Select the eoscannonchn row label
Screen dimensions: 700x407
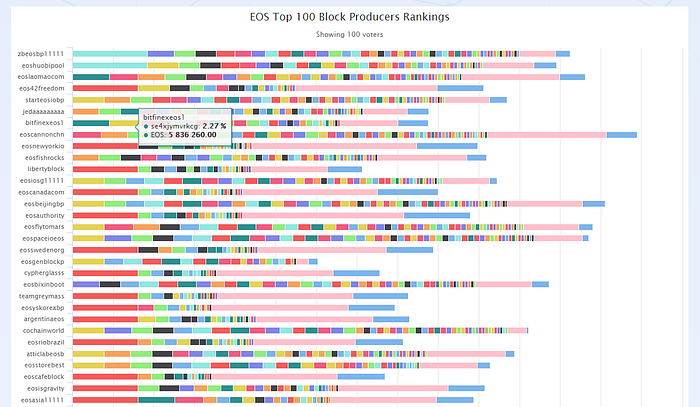click(42, 134)
